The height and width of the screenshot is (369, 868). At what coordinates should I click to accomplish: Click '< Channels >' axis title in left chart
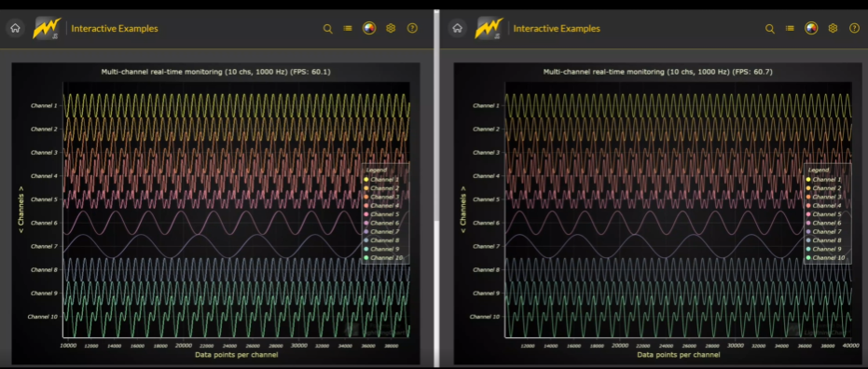point(21,209)
